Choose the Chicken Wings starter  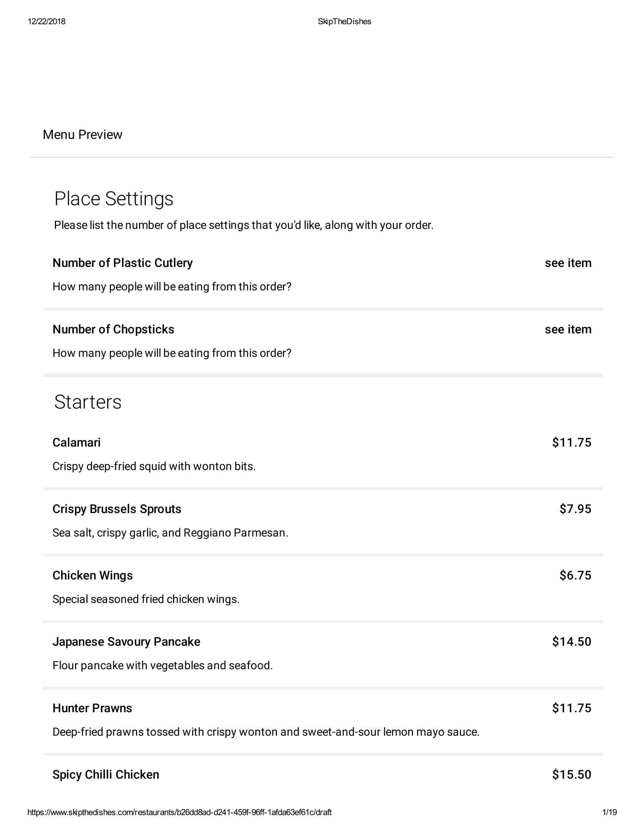(93, 575)
